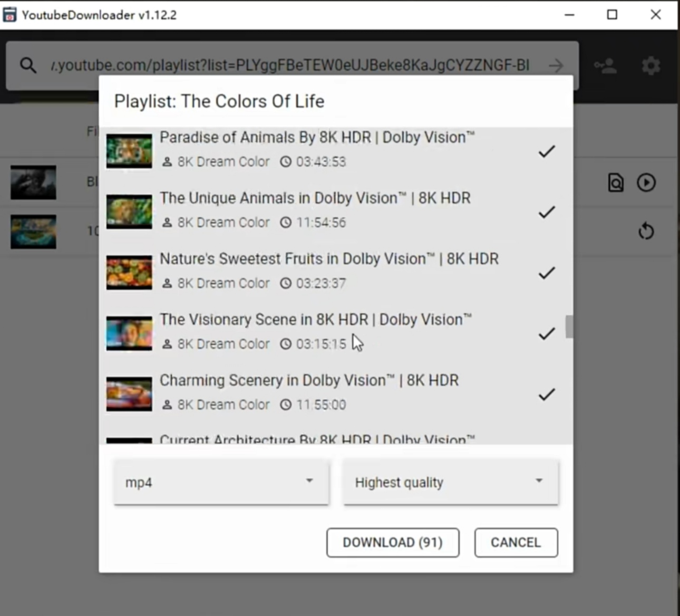Click the CANCEL button

coord(516,542)
